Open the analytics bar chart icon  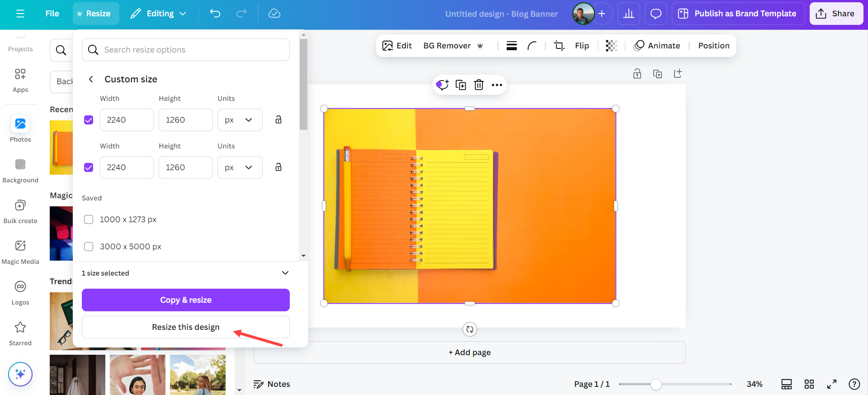point(629,14)
